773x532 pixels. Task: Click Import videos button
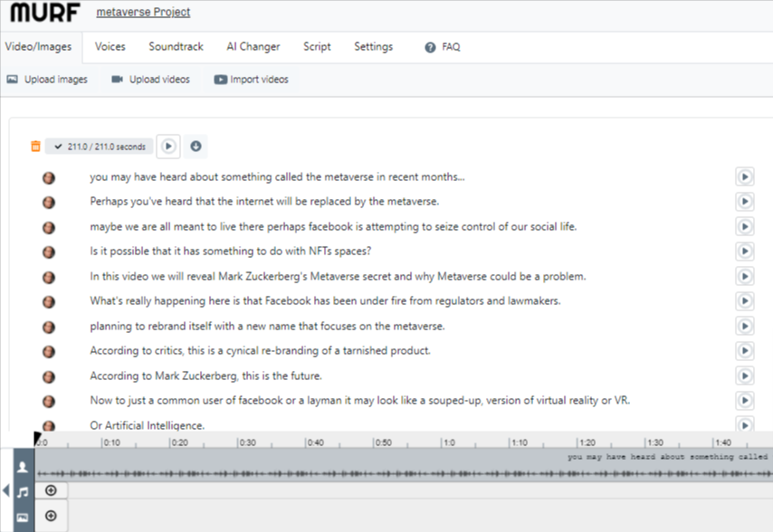pyautogui.click(x=251, y=80)
